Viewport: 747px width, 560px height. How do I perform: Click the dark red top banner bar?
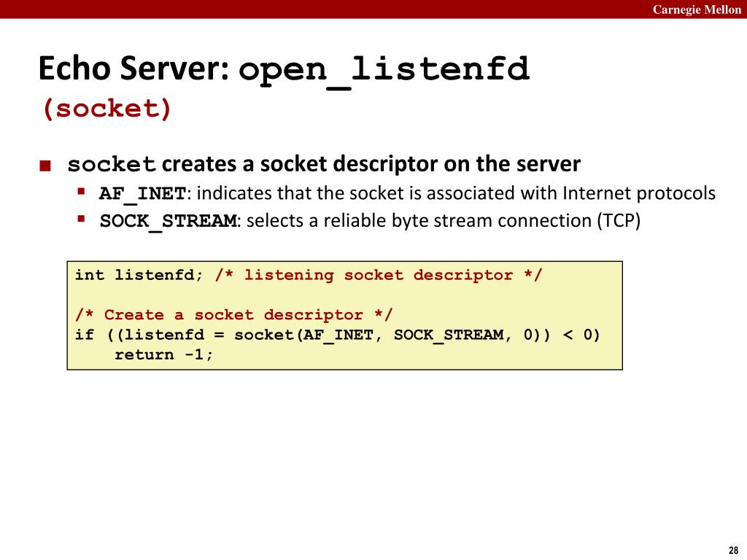tap(373, 9)
